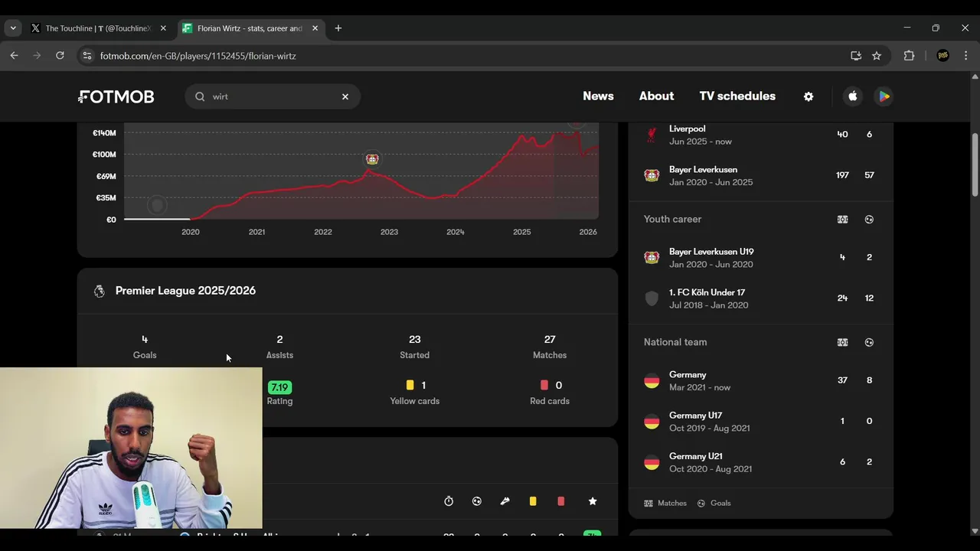
Task: Clear the search field with X
Action: pos(345,96)
